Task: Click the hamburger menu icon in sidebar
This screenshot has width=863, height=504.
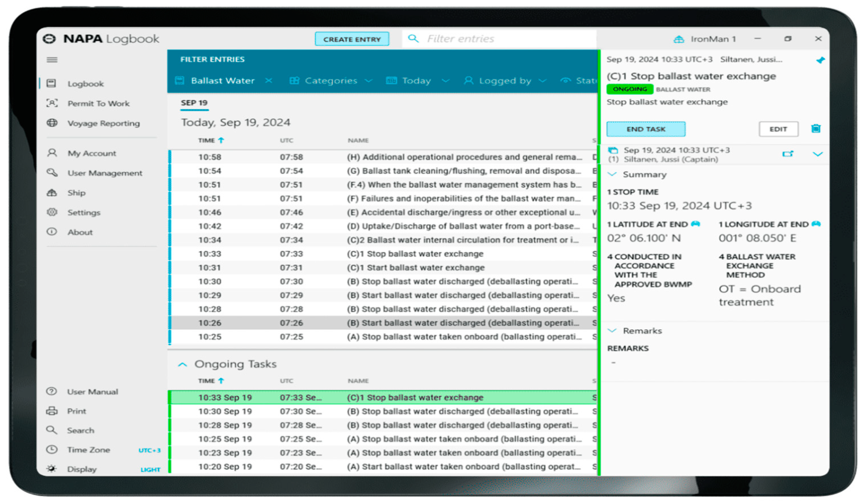Action: point(52,60)
